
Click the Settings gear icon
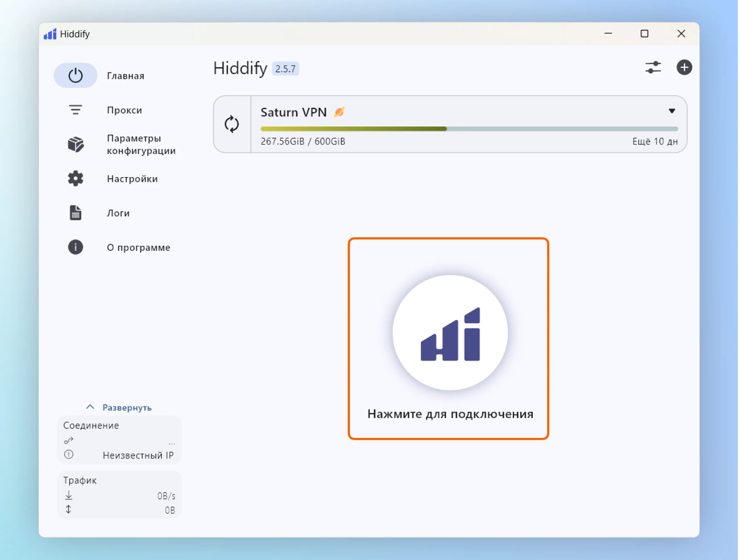point(75,179)
